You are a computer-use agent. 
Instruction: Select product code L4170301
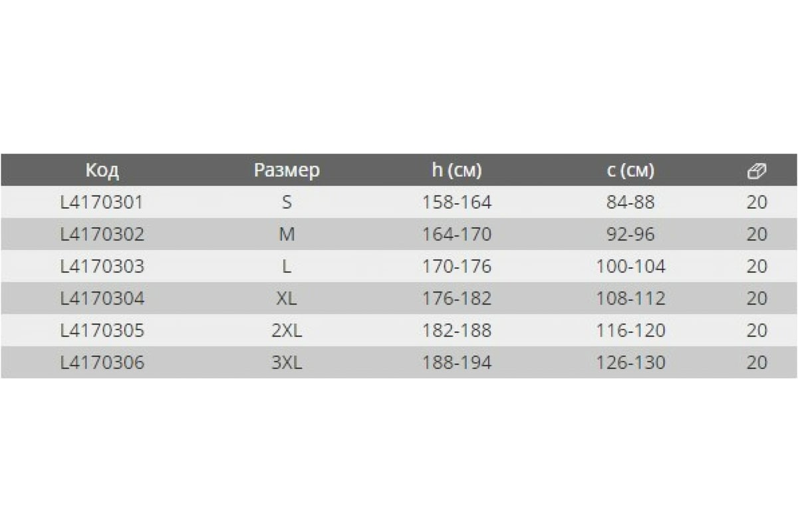[102, 202]
